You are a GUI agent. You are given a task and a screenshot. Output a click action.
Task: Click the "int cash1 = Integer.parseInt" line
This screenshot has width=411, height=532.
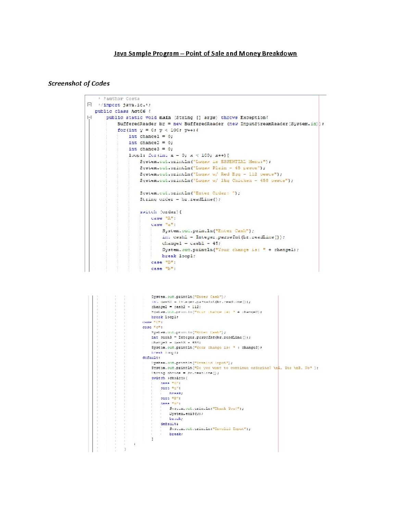224,237
